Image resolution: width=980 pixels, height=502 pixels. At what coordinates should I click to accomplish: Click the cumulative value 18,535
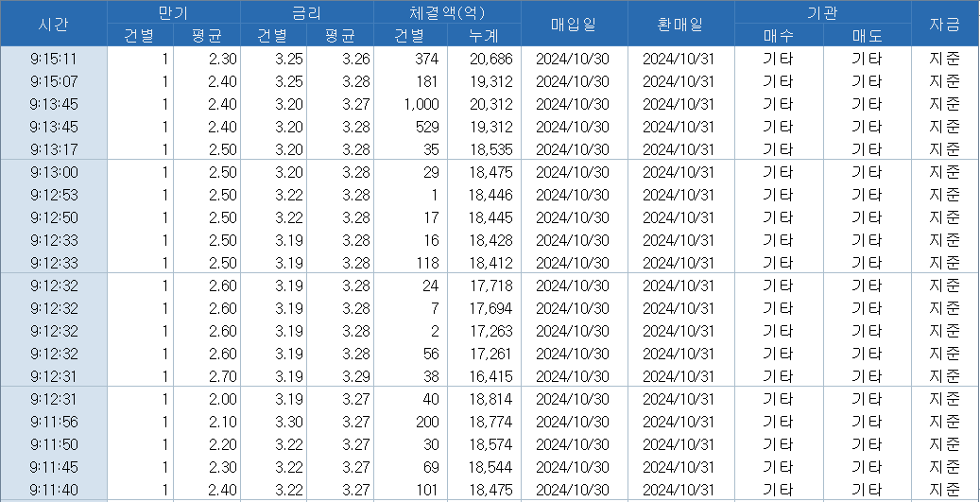click(490, 149)
